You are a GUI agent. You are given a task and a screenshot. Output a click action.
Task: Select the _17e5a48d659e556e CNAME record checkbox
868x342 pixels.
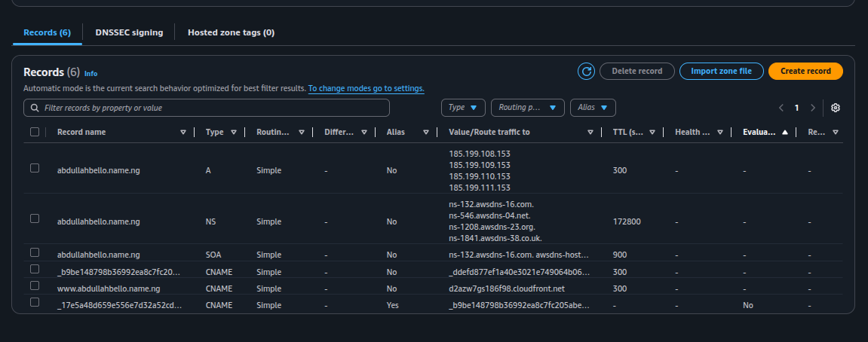click(x=35, y=302)
